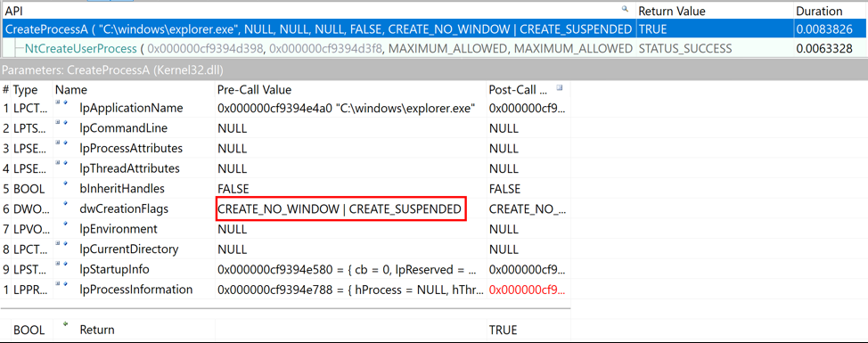
Task: Select the lpProcessInformation parameter name
Action: click(136, 290)
